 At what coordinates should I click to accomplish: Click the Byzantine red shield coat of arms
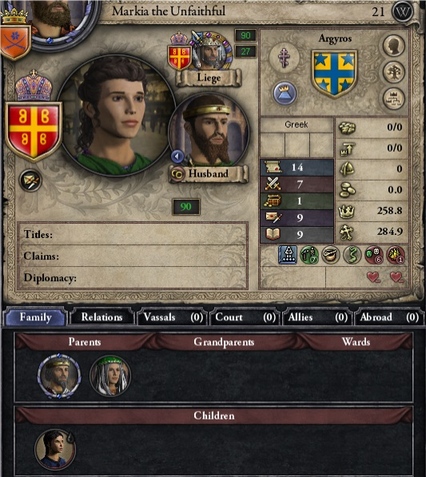(x=33, y=132)
